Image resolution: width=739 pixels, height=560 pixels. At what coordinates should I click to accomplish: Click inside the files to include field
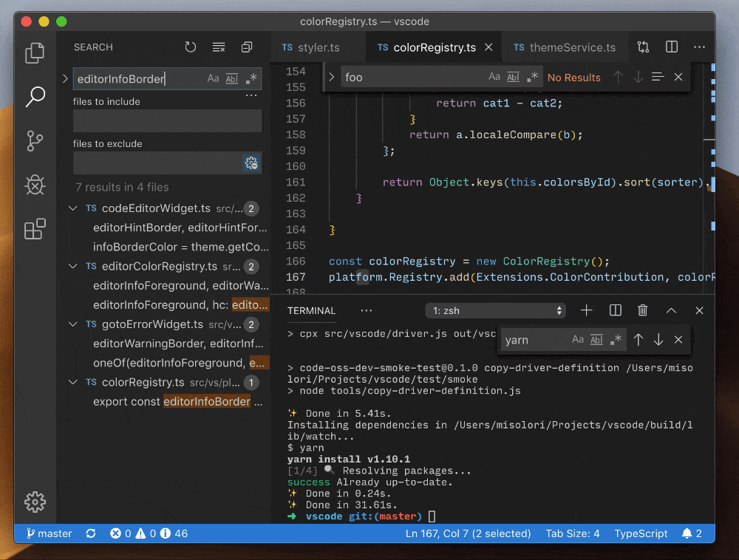tap(166, 119)
